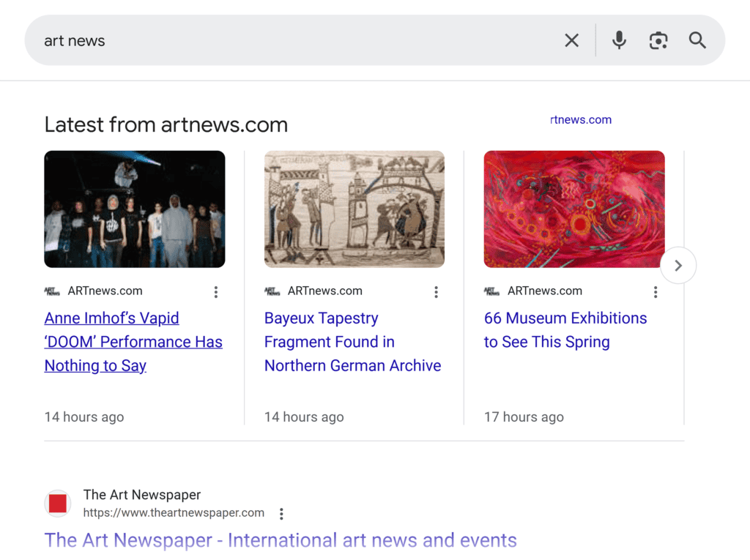Open the three-dot menu beside theartnewspaper.com

(x=281, y=513)
